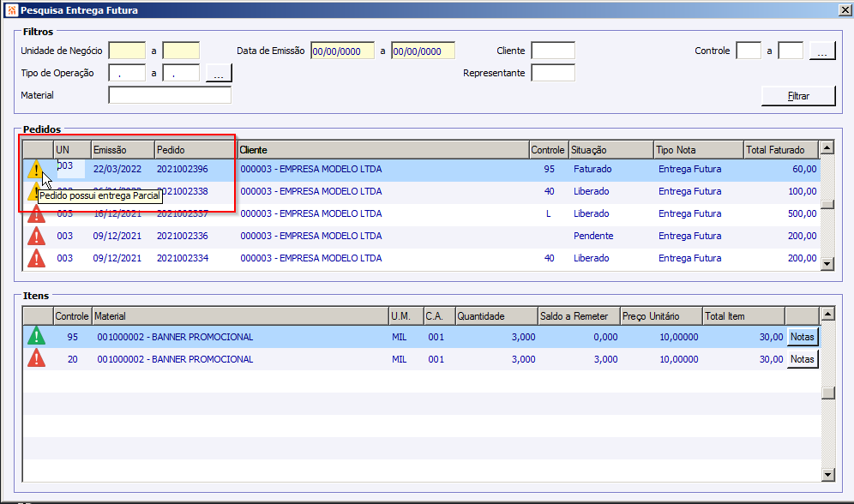Open Notas for item control 20

[x=802, y=359]
